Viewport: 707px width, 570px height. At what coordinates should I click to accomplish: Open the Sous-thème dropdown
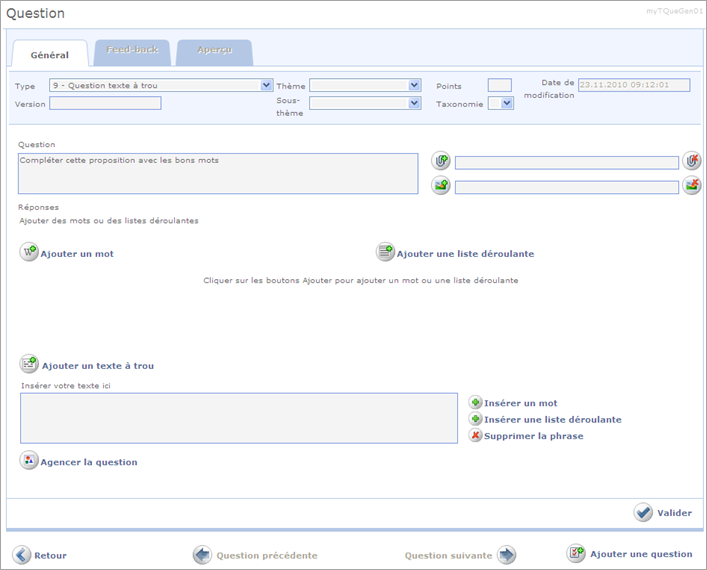coord(415,103)
